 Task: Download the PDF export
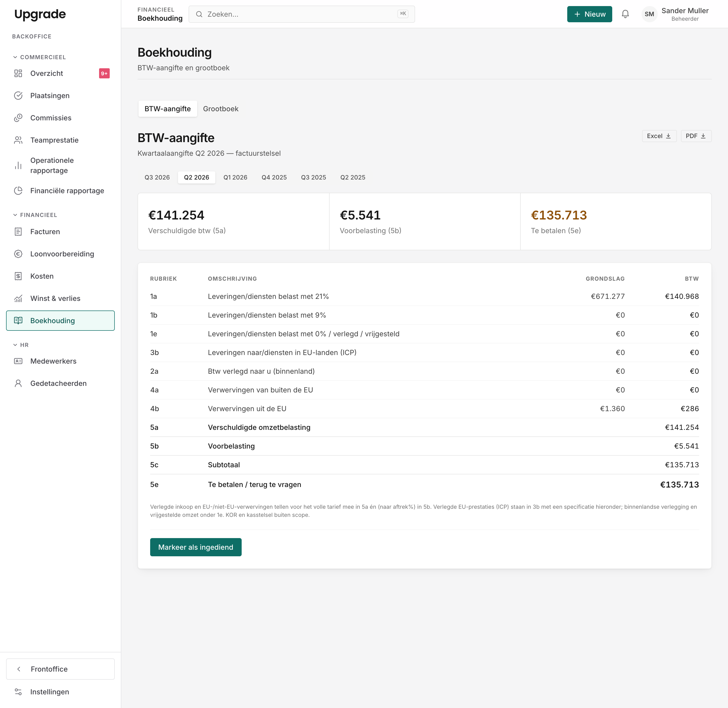click(x=696, y=136)
